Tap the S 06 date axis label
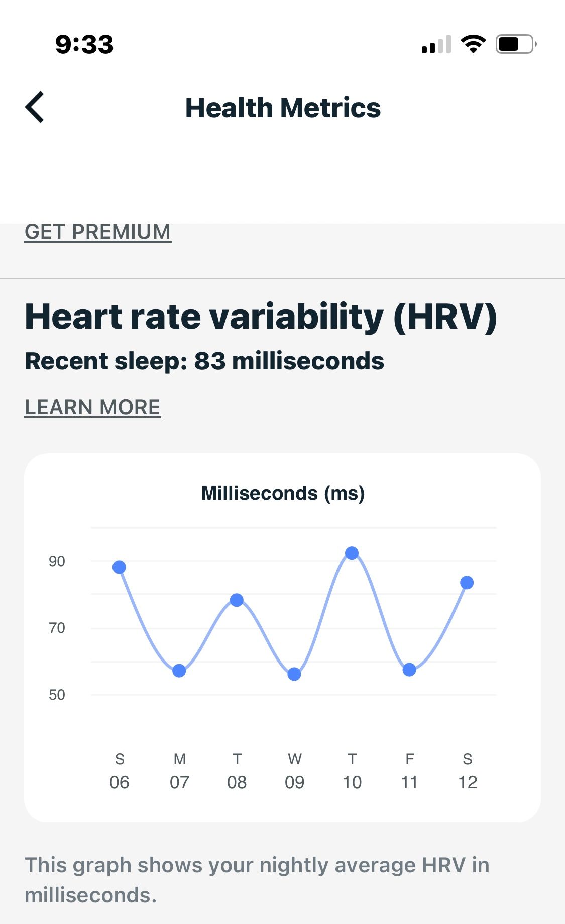 tap(119, 771)
